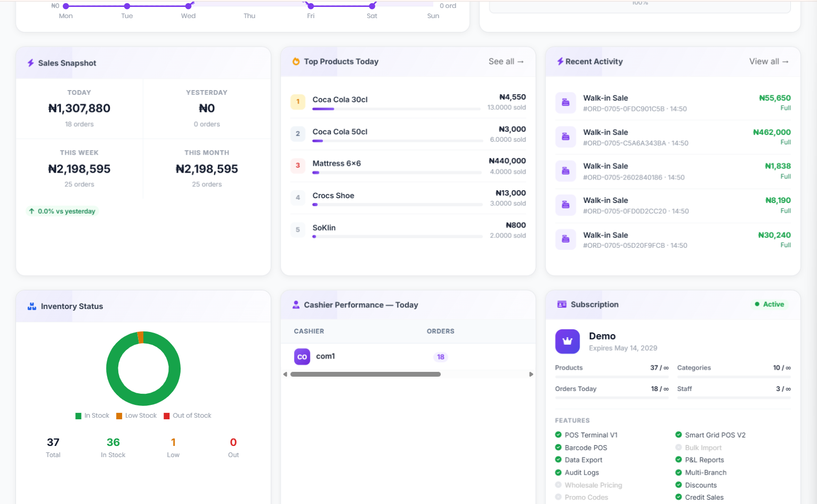The width and height of the screenshot is (817, 504).
Task: Click the register icon for the ₦8,190 sale
Action: (565, 205)
